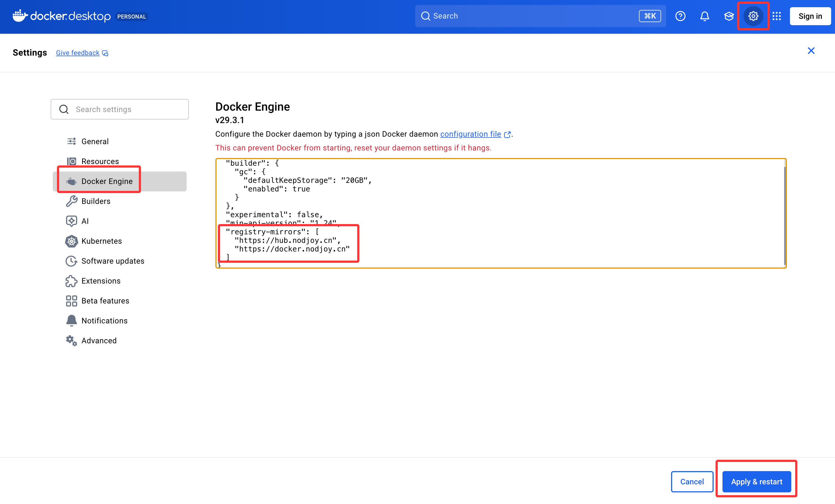Open the configuration file link
Viewport: 835px width, 504px height.
[x=470, y=134]
